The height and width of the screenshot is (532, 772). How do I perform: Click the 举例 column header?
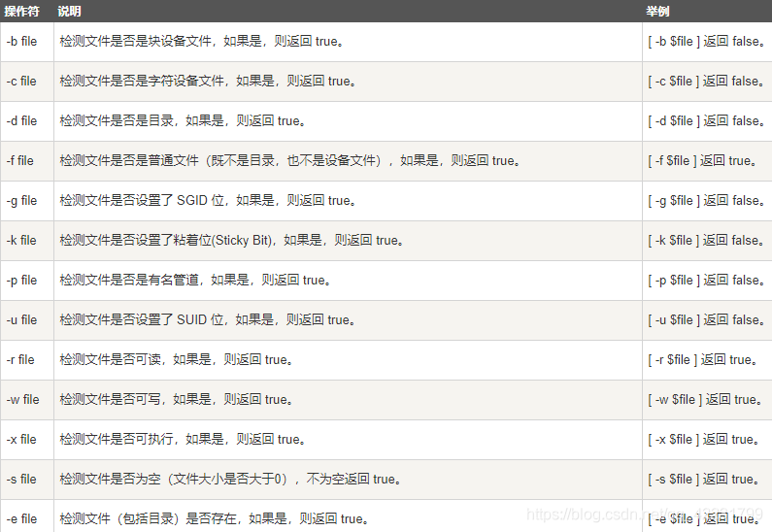[x=657, y=12]
